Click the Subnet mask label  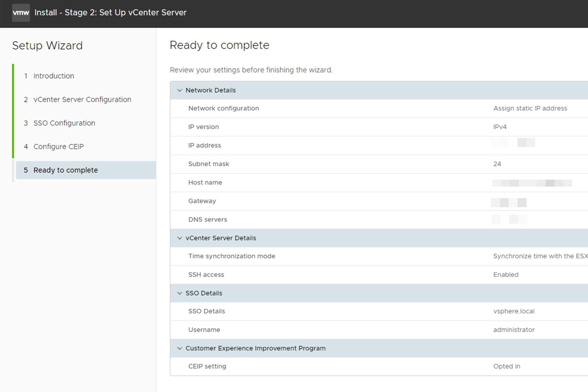[209, 164]
